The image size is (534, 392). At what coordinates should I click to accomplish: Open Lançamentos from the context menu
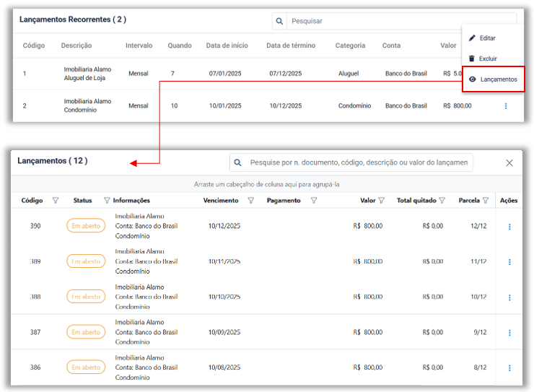click(498, 79)
